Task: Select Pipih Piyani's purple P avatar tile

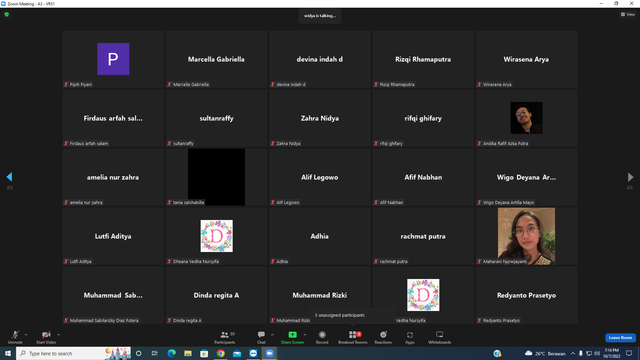Action: (x=113, y=59)
